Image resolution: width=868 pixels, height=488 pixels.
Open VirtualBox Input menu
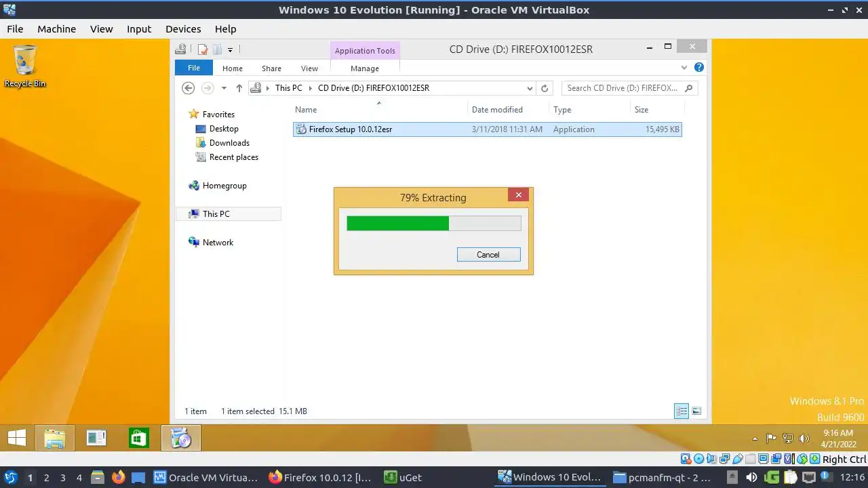point(139,29)
